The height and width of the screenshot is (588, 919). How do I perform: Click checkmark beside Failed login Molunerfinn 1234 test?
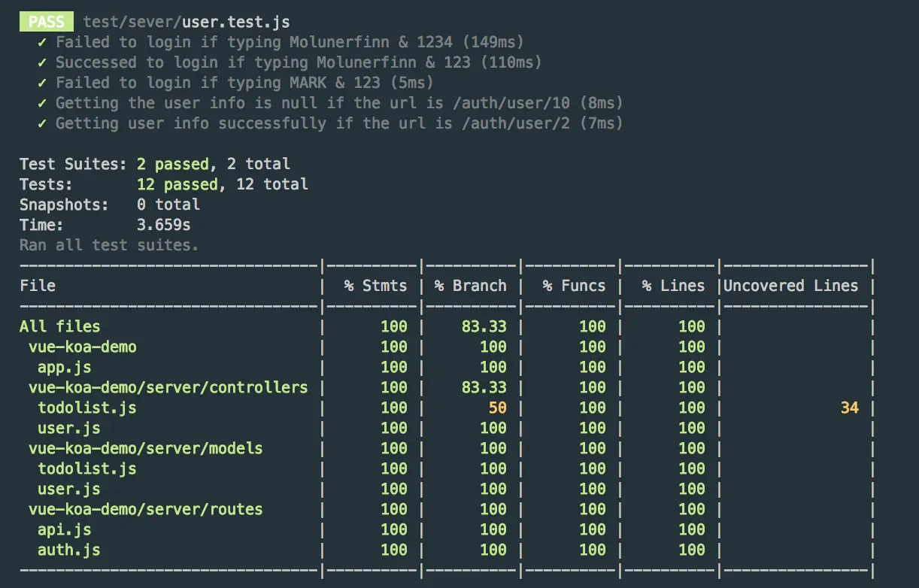tap(42, 42)
